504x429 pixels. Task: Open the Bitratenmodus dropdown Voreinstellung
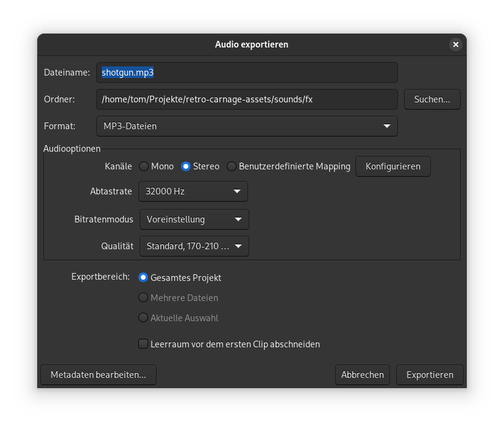coord(194,219)
